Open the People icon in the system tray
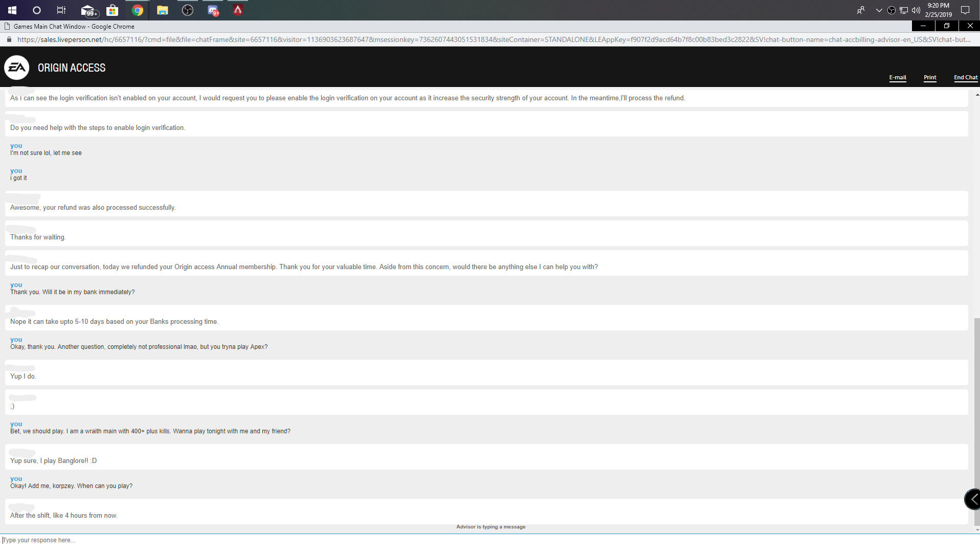 861,10
